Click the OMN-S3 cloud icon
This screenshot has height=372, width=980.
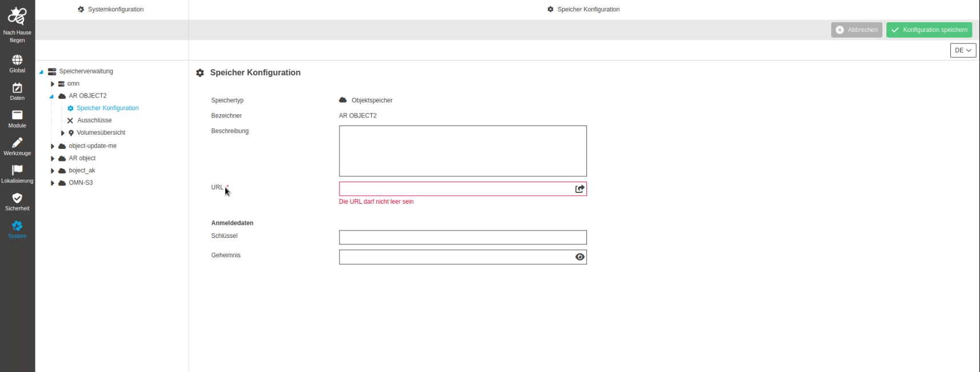pyautogui.click(x=62, y=183)
